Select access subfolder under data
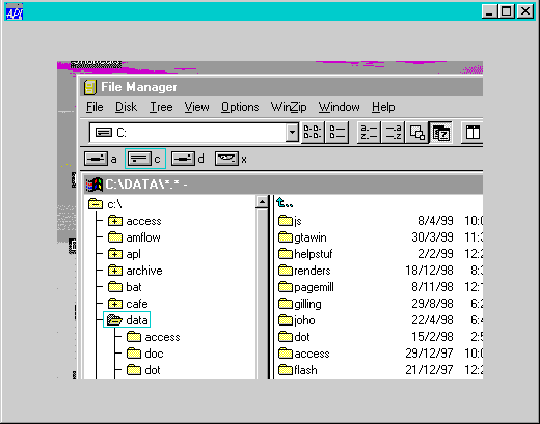 point(153,337)
